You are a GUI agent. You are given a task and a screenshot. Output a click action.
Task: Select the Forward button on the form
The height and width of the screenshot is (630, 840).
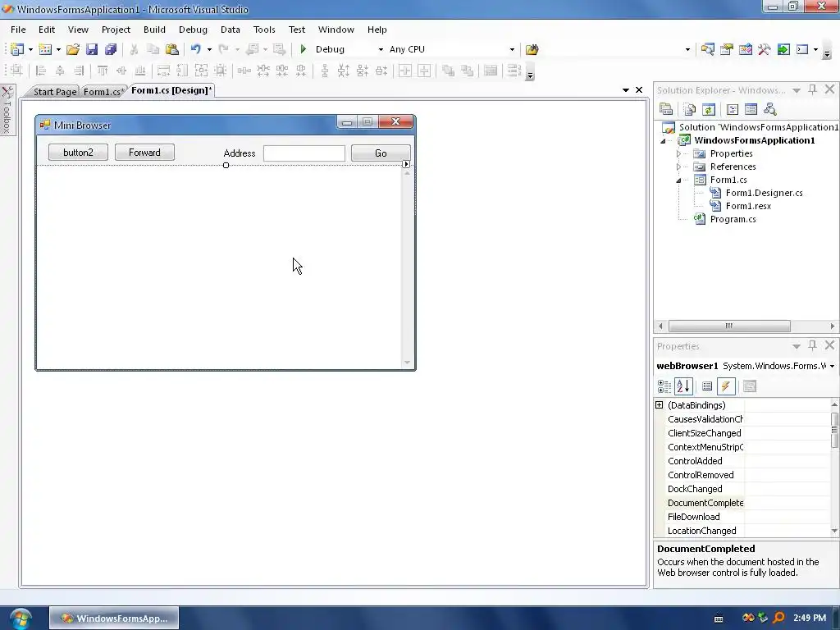(x=144, y=152)
